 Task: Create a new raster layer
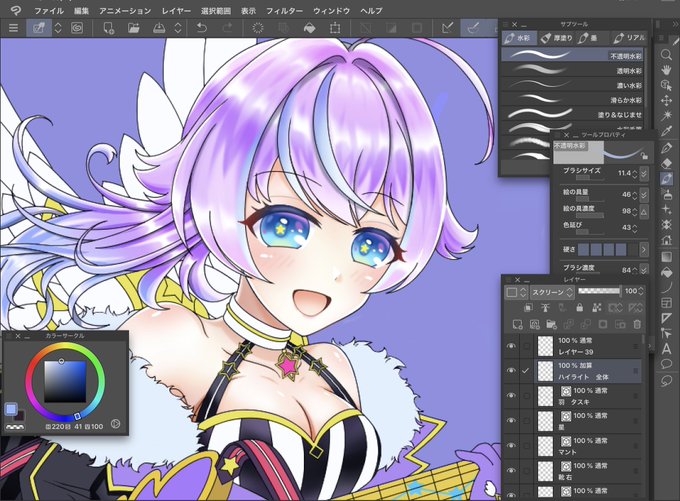(518, 324)
